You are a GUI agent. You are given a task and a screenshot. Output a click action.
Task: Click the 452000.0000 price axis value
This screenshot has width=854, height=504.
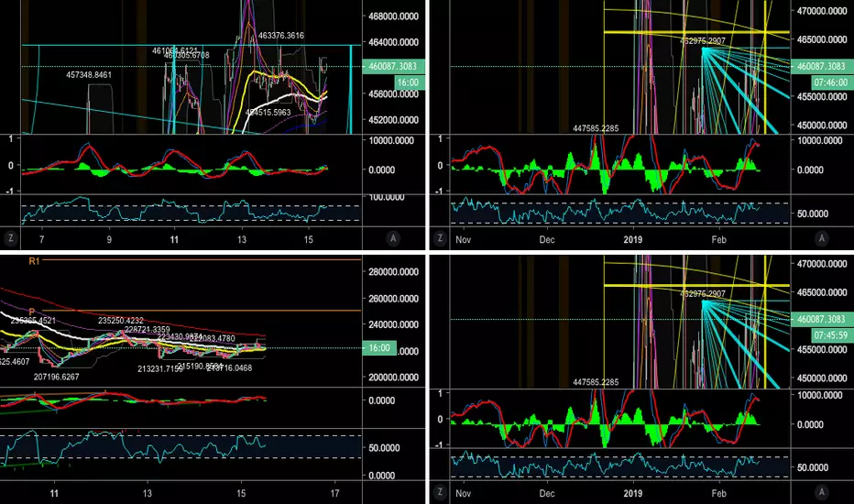393,120
